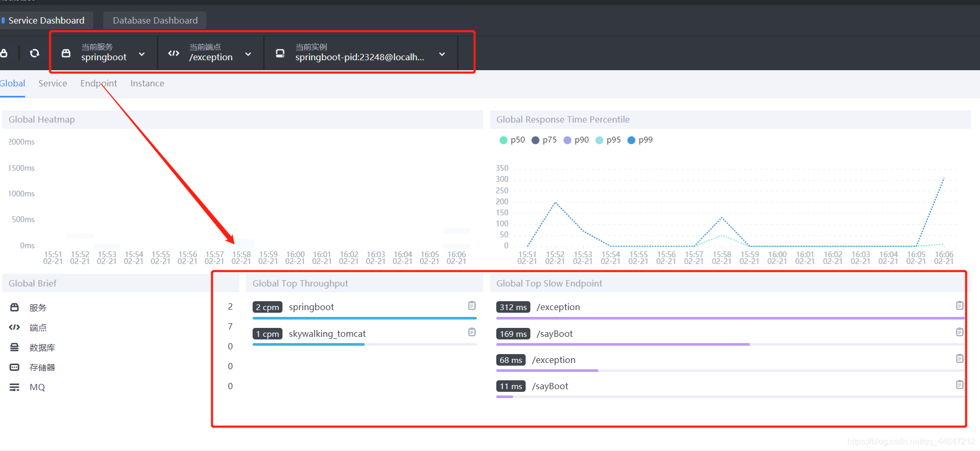Copy the 312 ms /exception entry
The height and width of the screenshot is (451, 980).
pyautogui.click(x=960, y=305)
